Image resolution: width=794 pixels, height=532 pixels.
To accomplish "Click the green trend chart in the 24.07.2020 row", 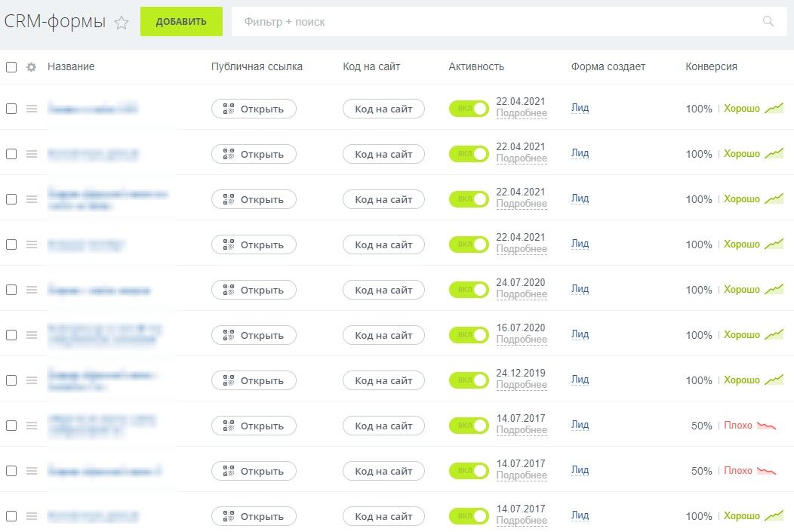I will point(774,290).
